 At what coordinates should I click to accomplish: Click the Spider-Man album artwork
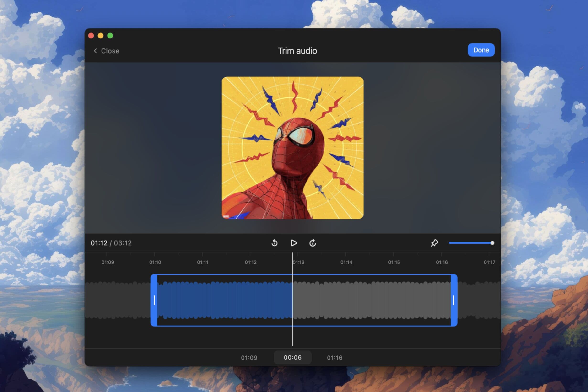[x=292, y=148]
